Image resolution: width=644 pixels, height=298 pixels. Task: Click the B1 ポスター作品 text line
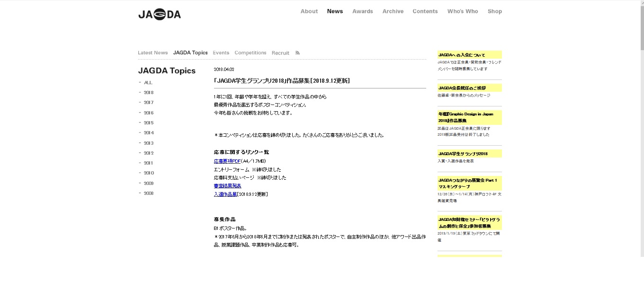coord(231,228)
